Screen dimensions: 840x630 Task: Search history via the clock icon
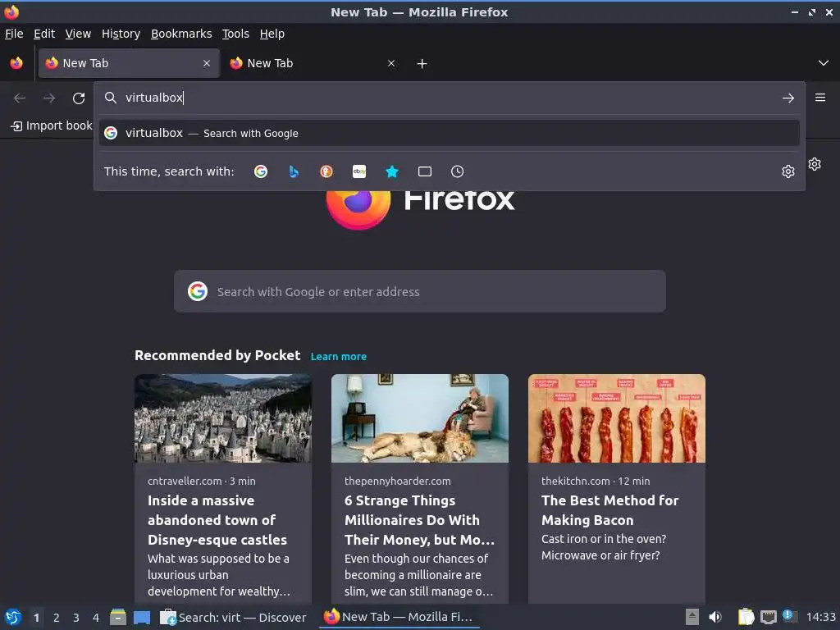(x=458, y=171)
